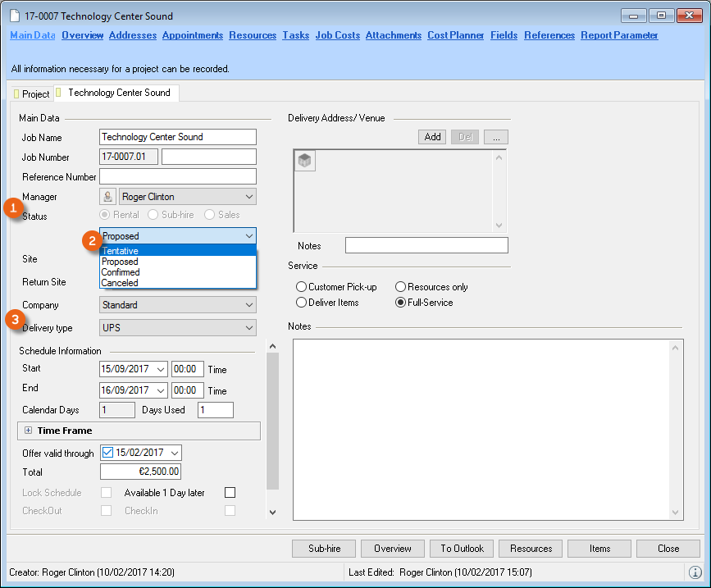Untick the Offer valid through checkbox

point(107,453)
